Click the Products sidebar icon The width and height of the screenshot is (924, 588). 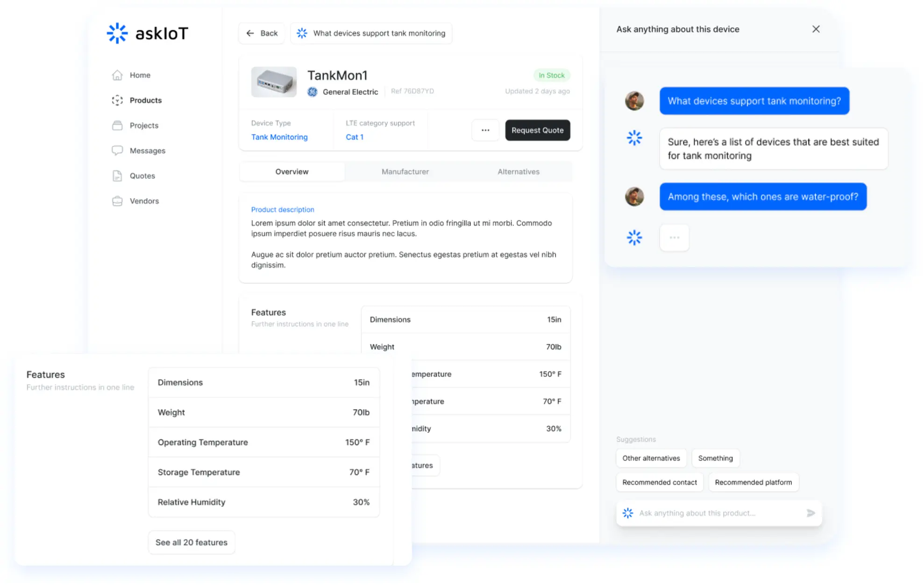click(x=117, y=100)
